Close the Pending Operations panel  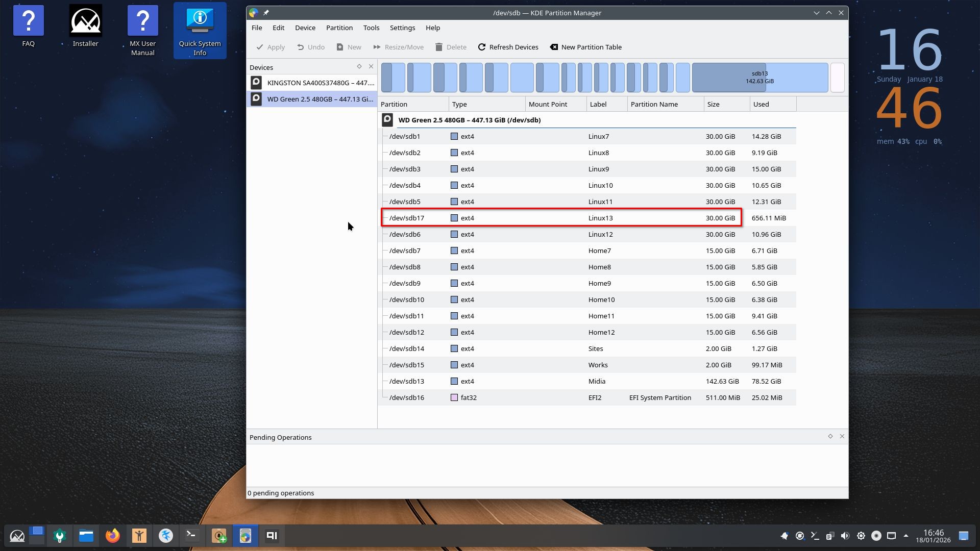click(842, 436)
